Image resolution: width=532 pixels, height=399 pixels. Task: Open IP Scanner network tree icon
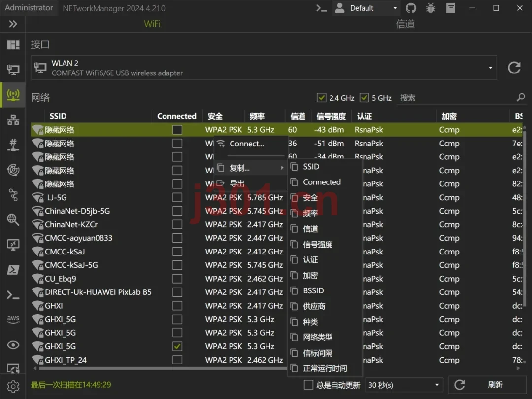[13, 120]
